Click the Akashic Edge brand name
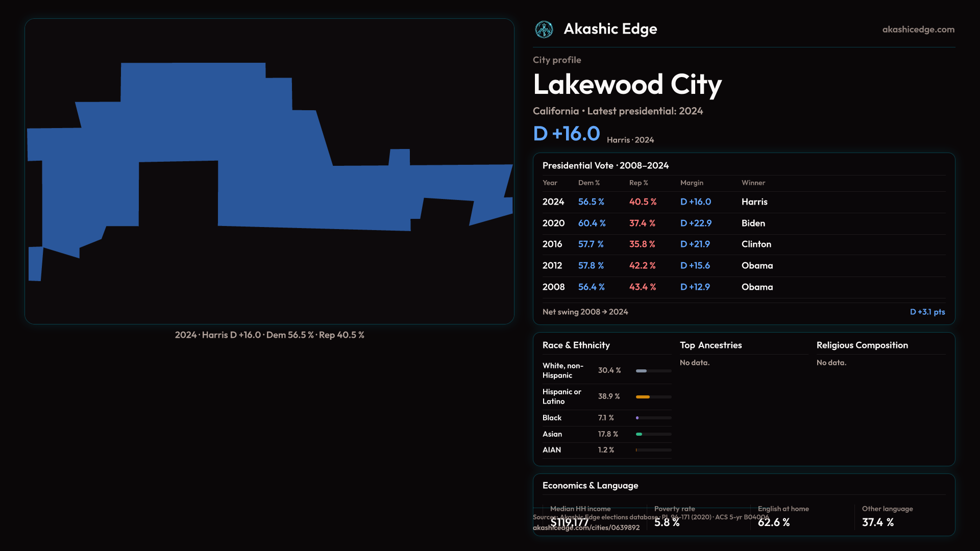Screen dimensions: 980x551 (x=610, y=29)
